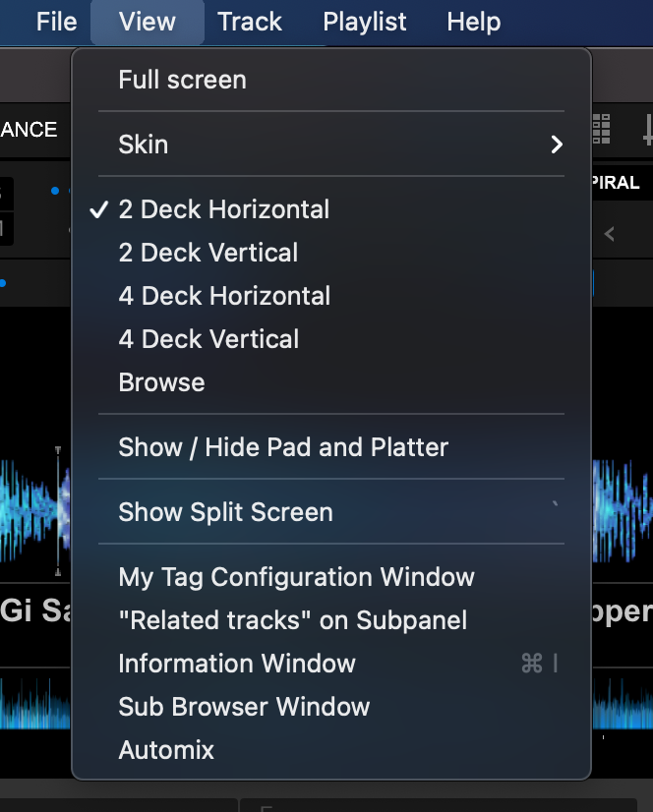Open the Automix panel
This screenshot has width=653, height=812.
click(166, 750)
